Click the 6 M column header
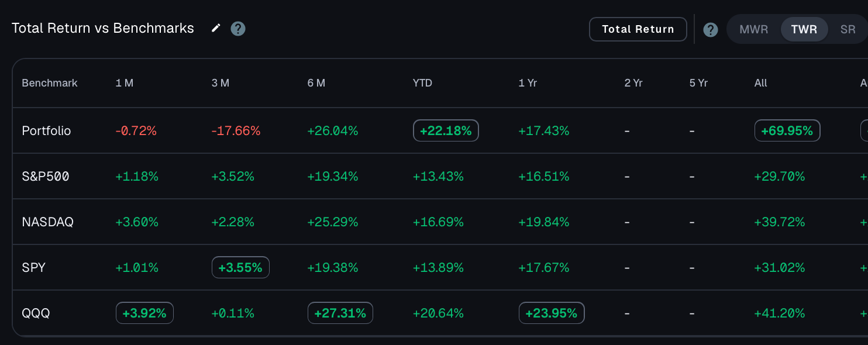868x345 pixels. click(316, 83)
